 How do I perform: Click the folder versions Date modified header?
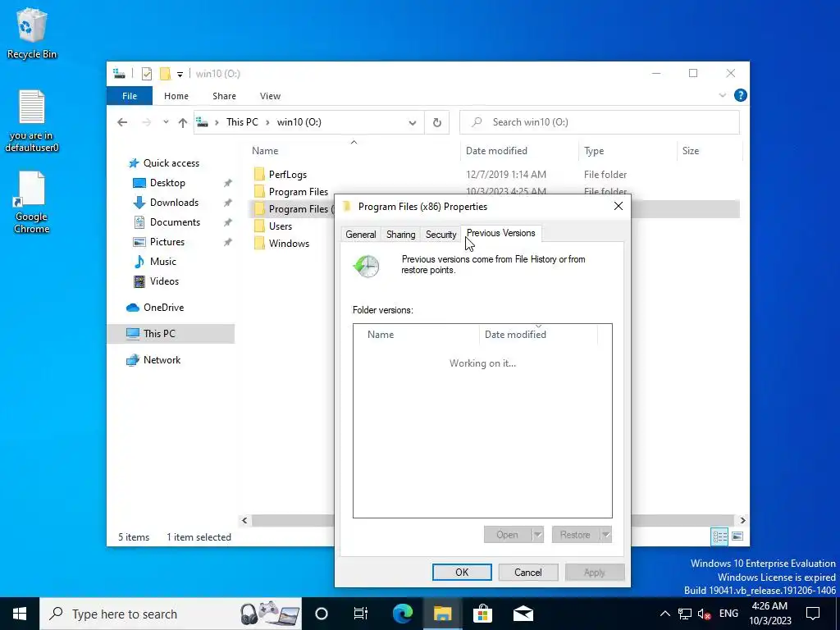[x=538, y=335]
